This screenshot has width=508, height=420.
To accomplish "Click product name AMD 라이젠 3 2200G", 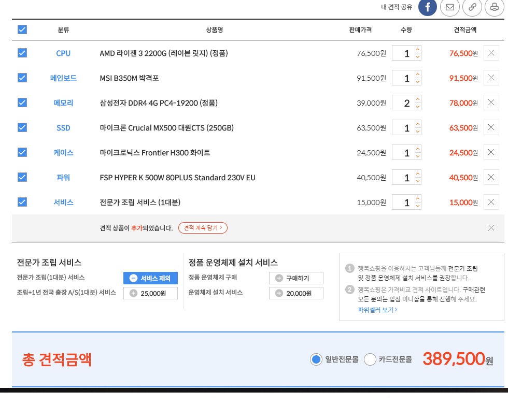I will (164, 53).
